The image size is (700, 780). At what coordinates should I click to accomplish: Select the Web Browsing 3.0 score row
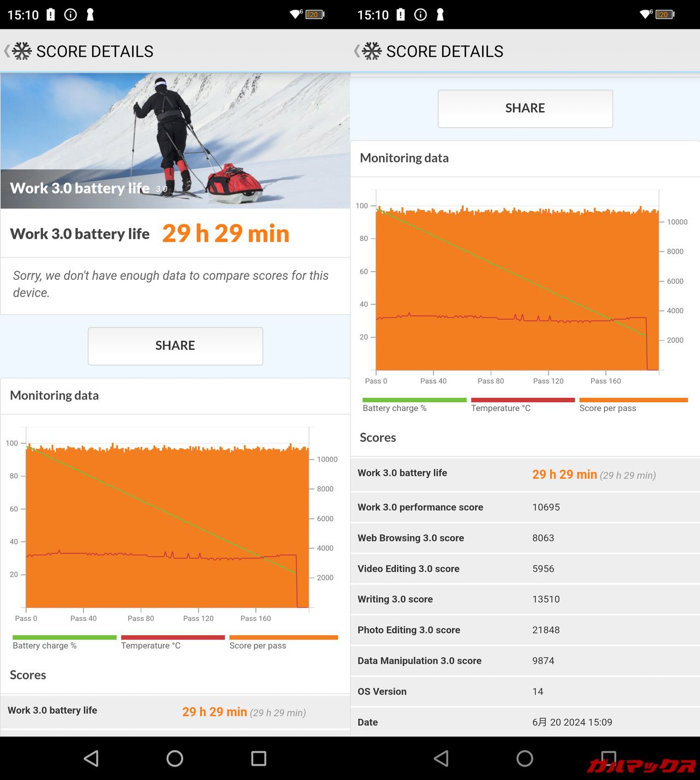click(525, 538)
